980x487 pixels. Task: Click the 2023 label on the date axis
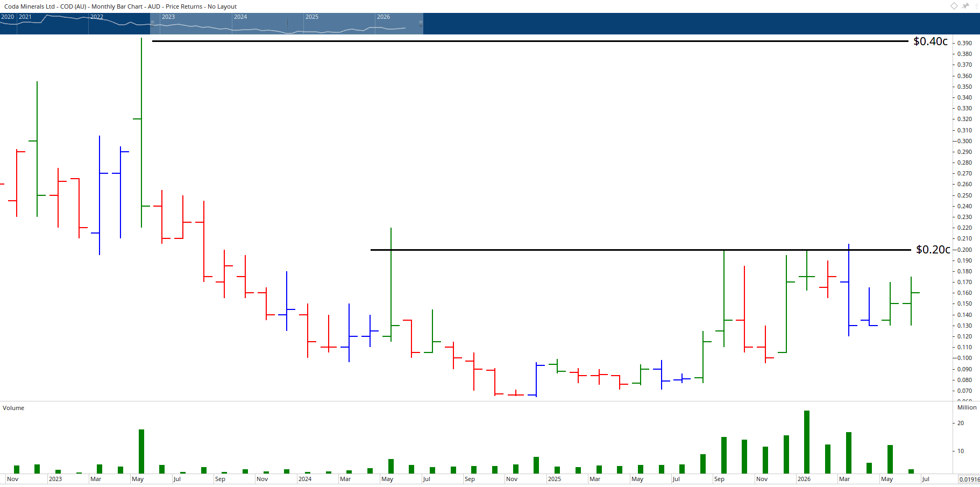pos(55,479)
